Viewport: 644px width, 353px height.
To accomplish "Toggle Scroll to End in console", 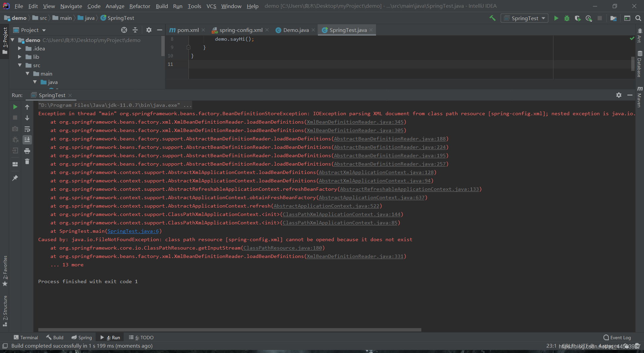I will (x=27, y=139).
